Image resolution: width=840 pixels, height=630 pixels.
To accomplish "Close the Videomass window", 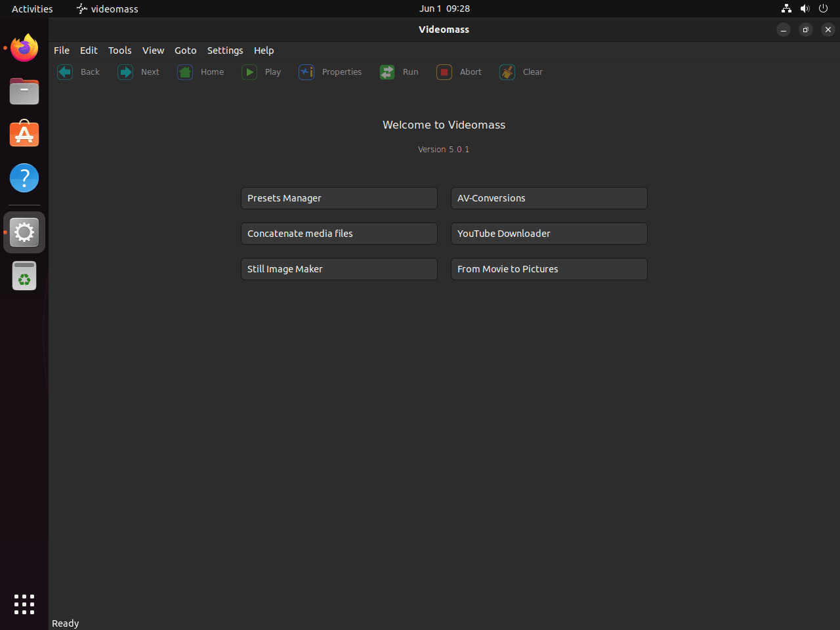I will click(828, 30).
